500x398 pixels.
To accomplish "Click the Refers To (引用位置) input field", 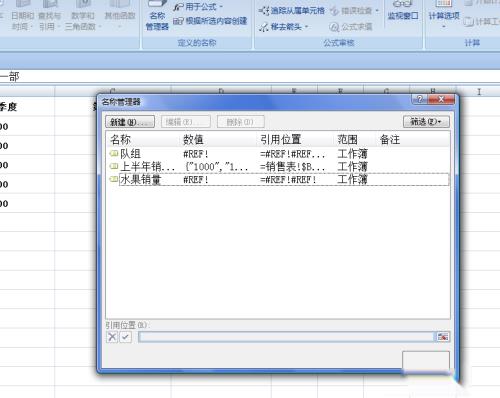I will coord(286,337).
